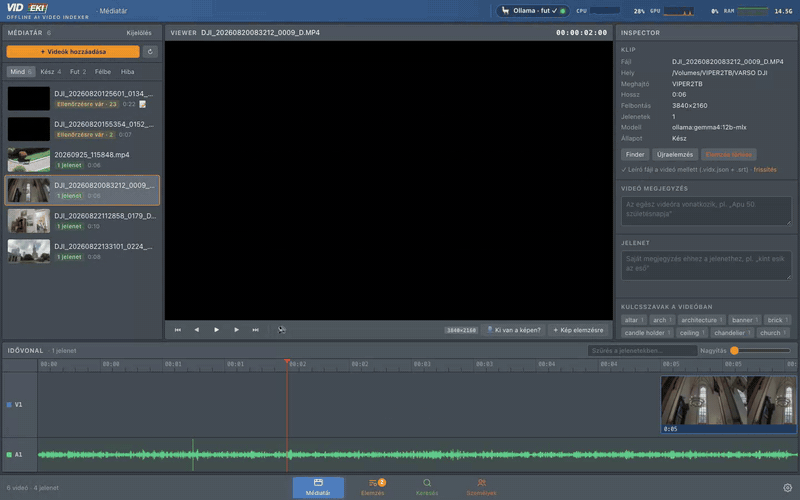This screenshot has height=500, width=800.
Task: Click the Ki van a képen? button
Action: coord(513,330)
